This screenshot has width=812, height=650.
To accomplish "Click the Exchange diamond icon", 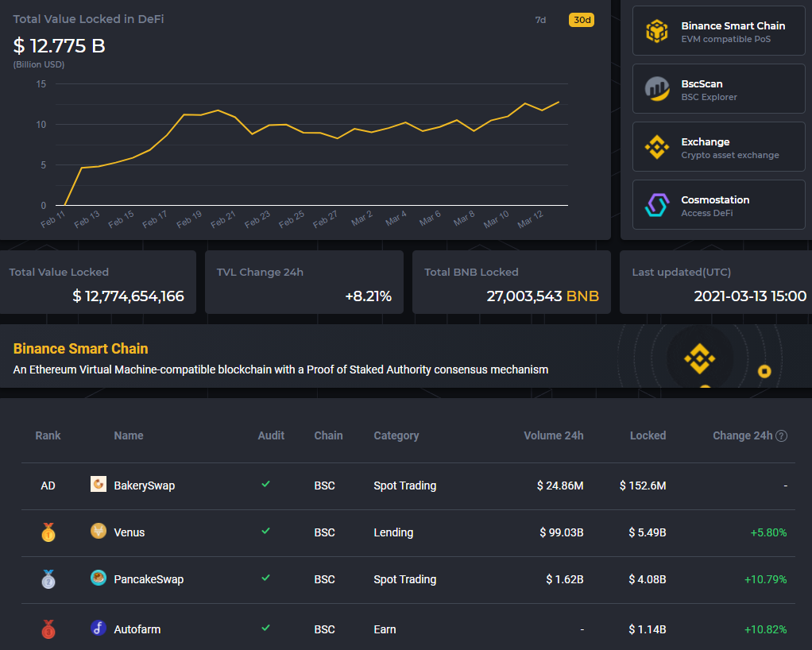I will pos(656,146).
